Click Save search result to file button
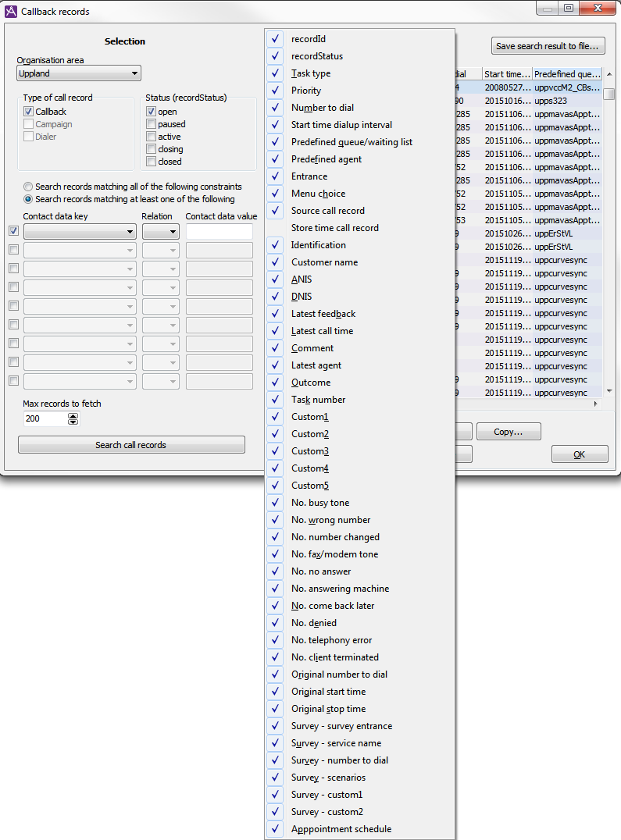This screenshot has width=621, height=840. (x=548, y=46)
